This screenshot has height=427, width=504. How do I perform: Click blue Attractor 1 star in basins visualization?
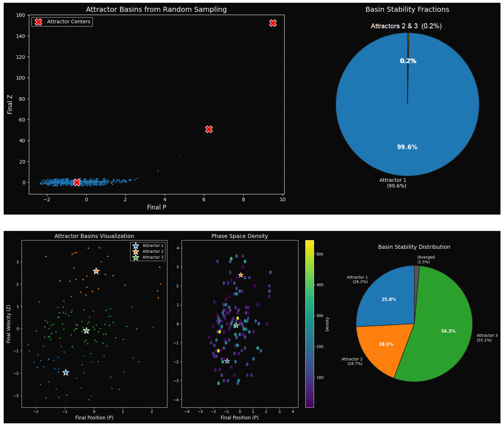click(66, 372)
